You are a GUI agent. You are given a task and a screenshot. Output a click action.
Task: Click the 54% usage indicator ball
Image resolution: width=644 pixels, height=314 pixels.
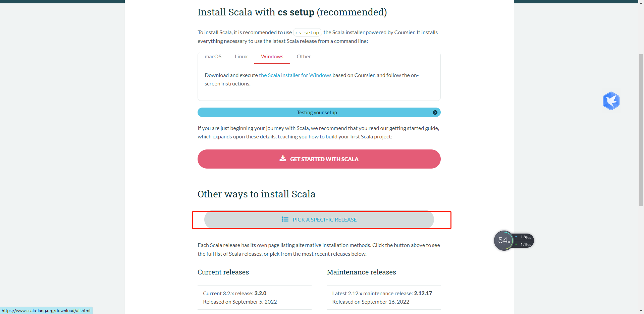503,240
